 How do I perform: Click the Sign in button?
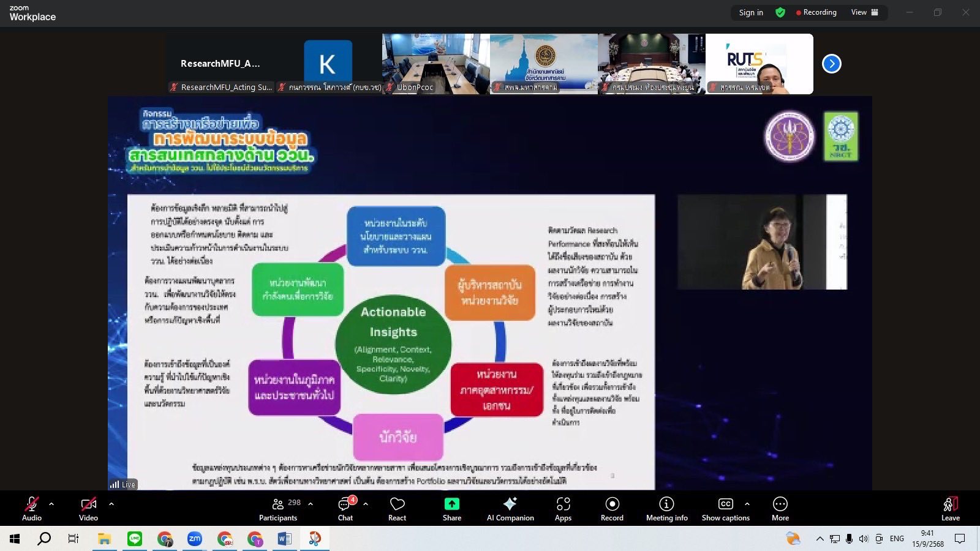pyautogui.click(x=750, y=12)
